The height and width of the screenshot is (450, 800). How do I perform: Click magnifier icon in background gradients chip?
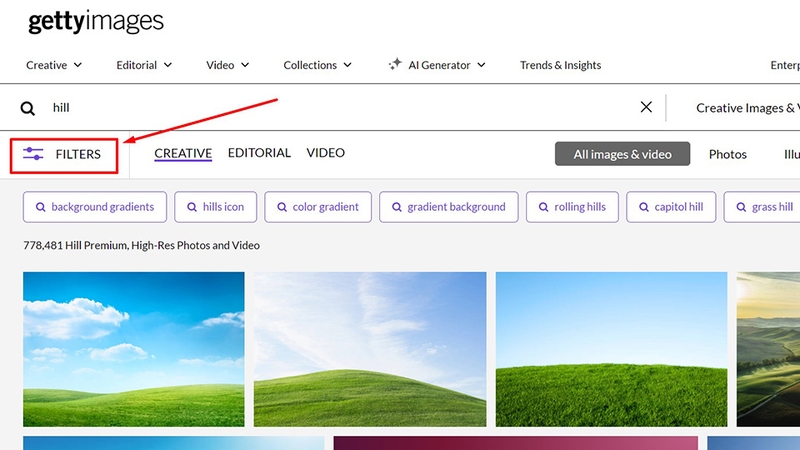tap(40, 207)
